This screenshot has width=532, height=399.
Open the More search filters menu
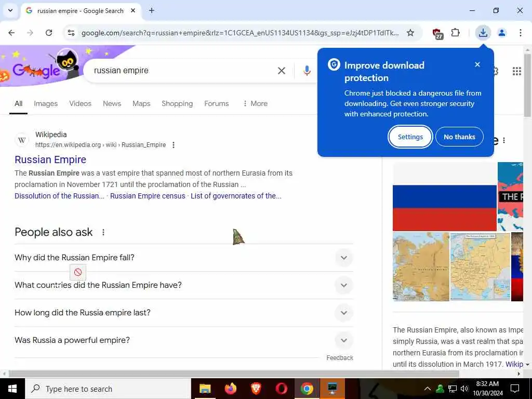[x=255, y=103]
